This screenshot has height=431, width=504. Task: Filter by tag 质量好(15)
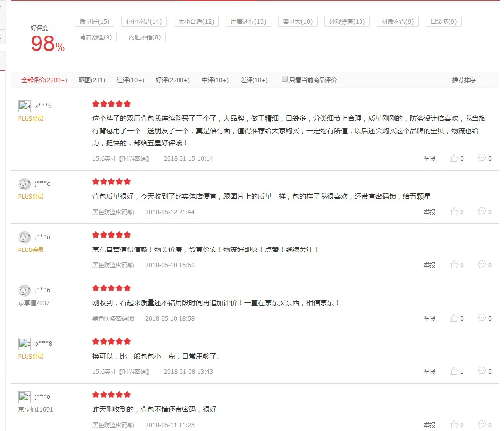[x=95, y=21]
